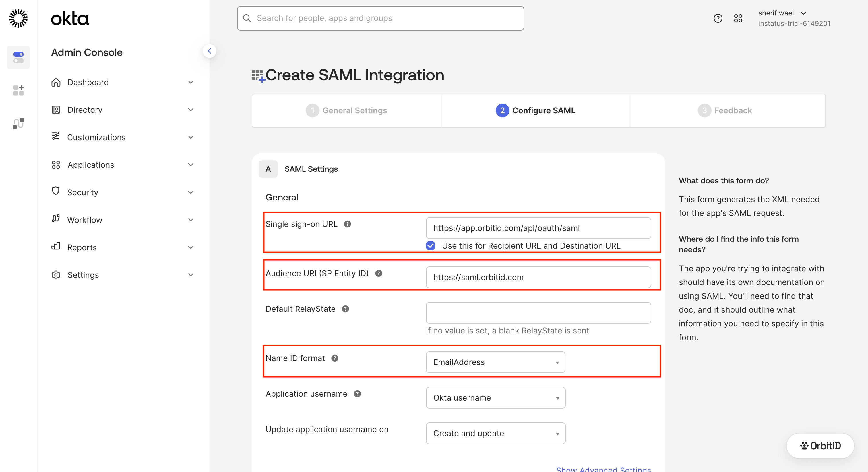Open the Name ID format dropdown
The width and height of the screenshot is (868, 472).
(x=495, y=362)
